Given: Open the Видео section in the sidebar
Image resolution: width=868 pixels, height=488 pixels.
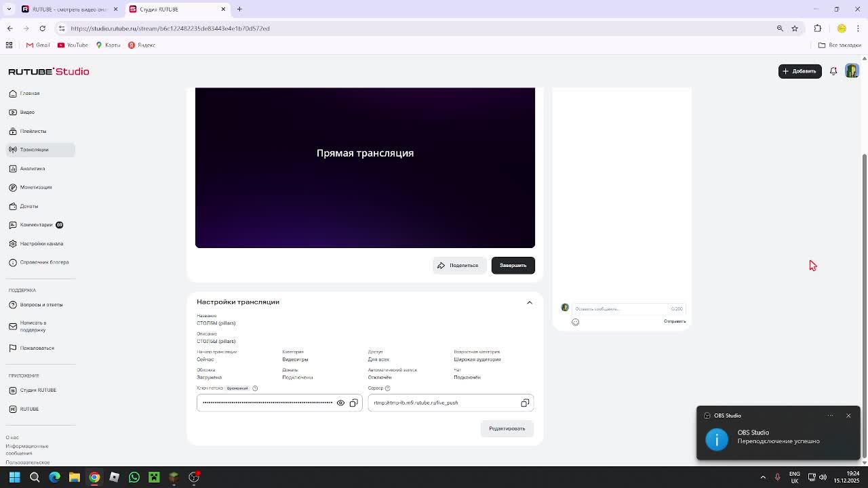Looking at the screenshot, I should point(22,113).
